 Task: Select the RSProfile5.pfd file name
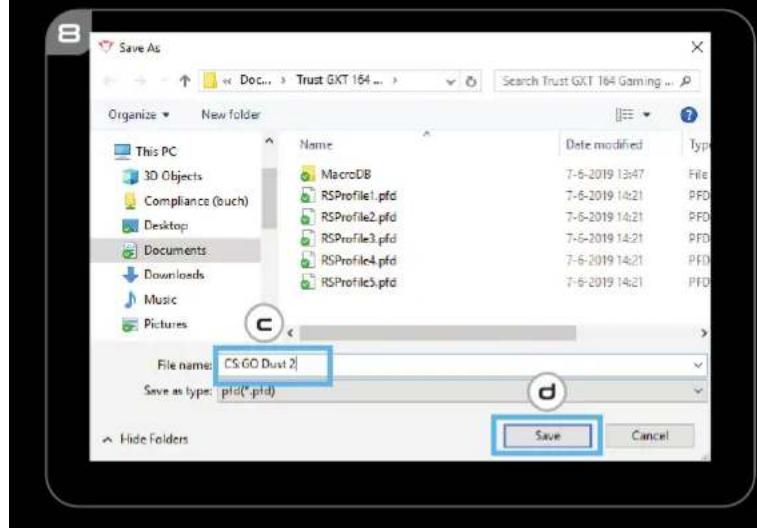pos(359,282)
